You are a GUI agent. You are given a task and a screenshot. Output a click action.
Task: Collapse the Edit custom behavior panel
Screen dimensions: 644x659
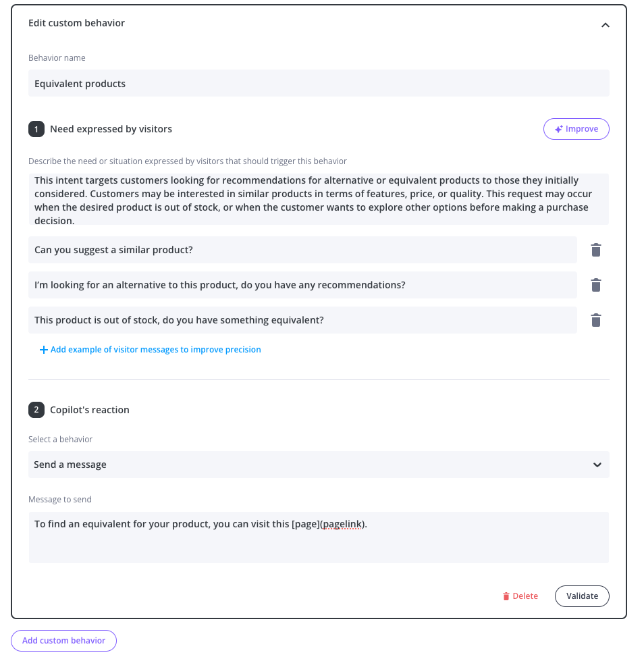tap(605, 25)
